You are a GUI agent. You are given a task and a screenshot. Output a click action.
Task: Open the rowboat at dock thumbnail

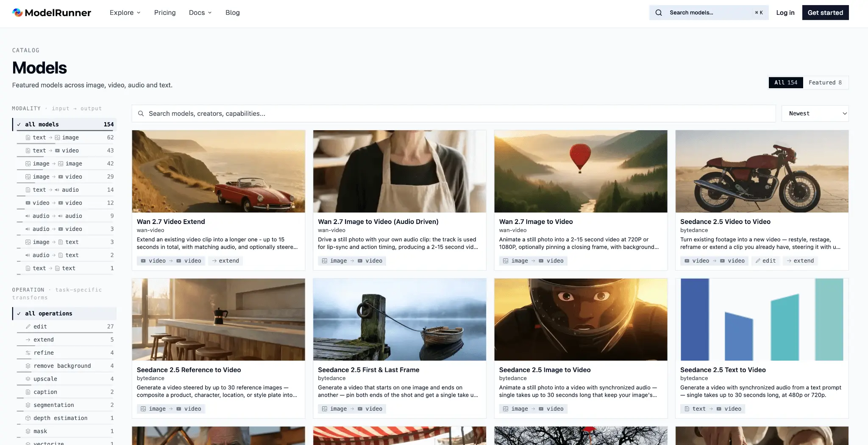(400, 319)
